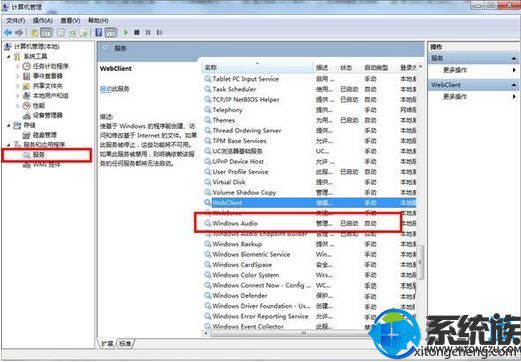Click the Up one level folder icon
Screen dimensions: 521x362
34,32
